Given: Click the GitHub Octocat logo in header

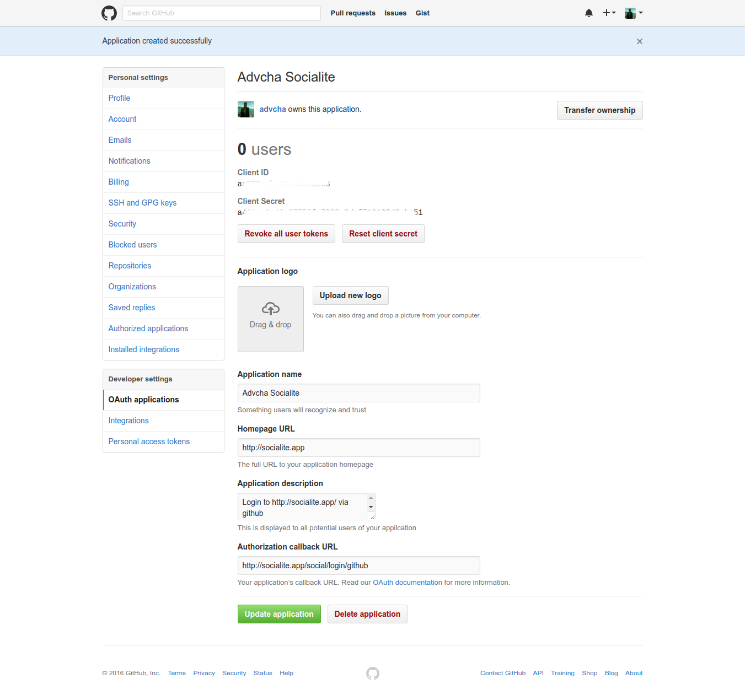Looking at the screenshot, I should (109, 13).
